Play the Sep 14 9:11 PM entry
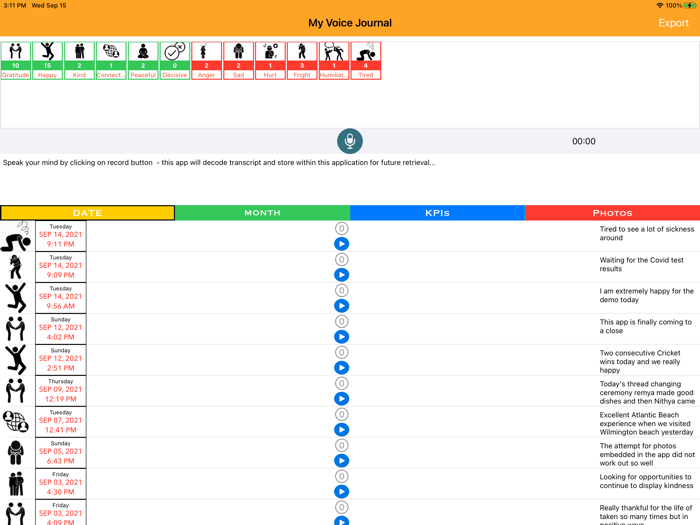700x525 pixels. (342, 244)
